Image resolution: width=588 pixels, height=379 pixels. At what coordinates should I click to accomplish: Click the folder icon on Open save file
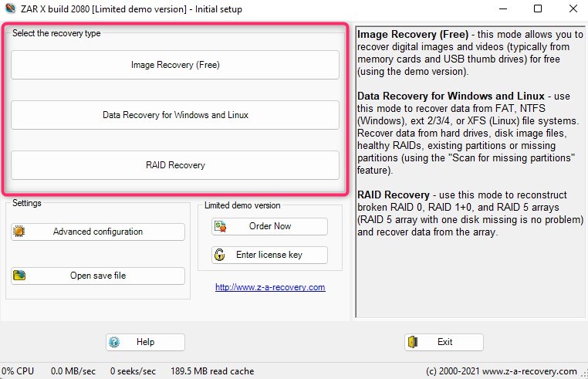(19, 276)
